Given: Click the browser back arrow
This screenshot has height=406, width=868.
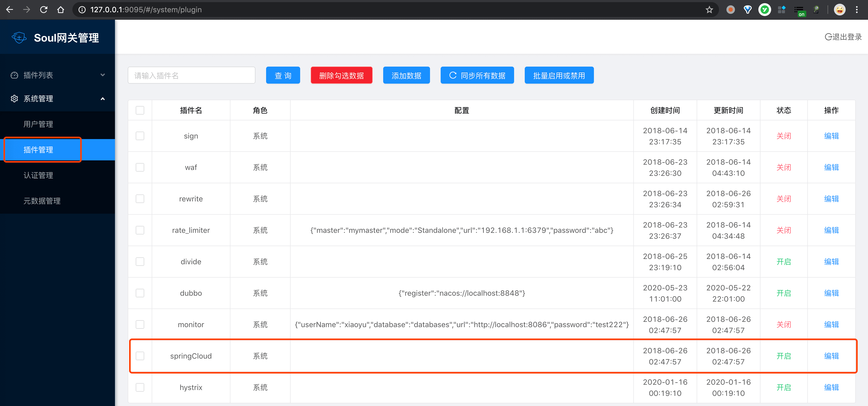Looking at the screenshot, I should [9, 9].
